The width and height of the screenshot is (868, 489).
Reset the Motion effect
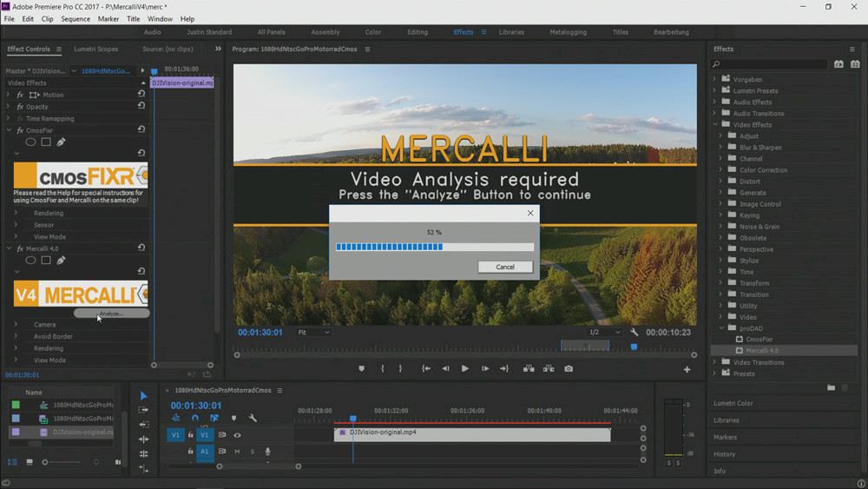click(141, 94)
